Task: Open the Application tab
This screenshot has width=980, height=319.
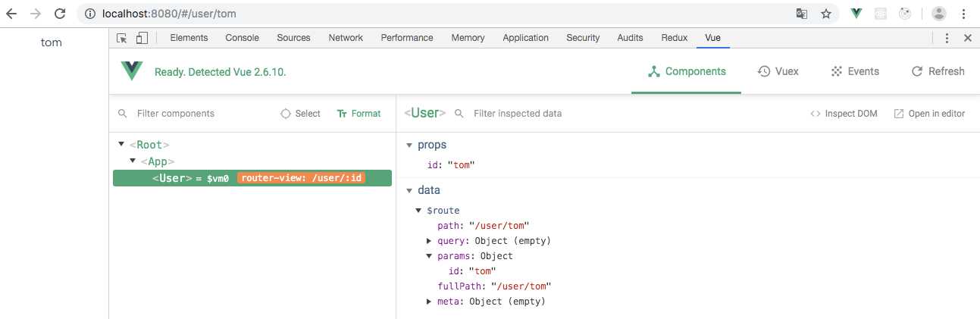Action: 525,38
